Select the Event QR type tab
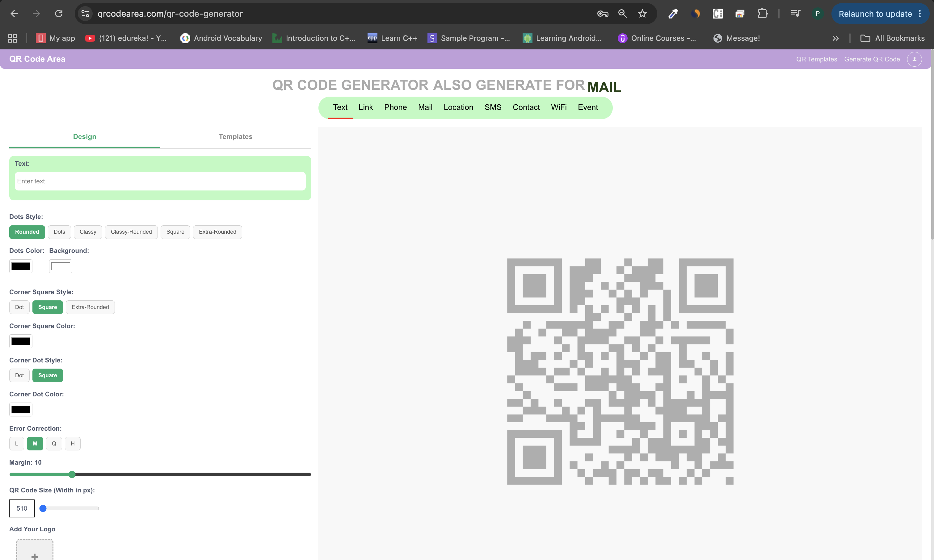The height and width of the screenshot is (560, 934). click(588, 107)
